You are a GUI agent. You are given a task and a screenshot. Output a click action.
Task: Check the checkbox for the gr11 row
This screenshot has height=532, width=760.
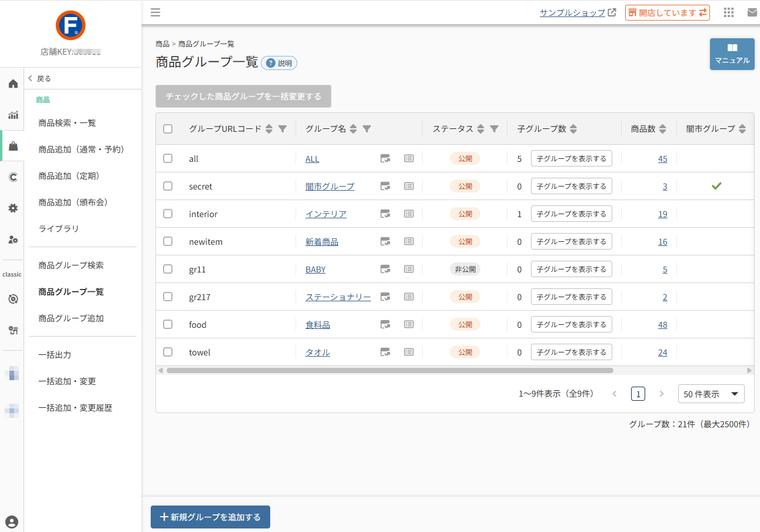coord(168,269)
